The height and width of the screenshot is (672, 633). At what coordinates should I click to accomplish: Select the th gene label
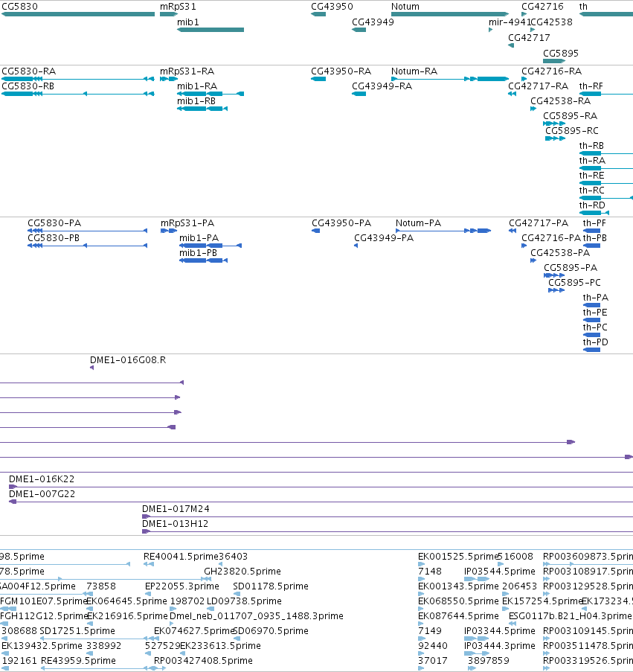point(583,7)
